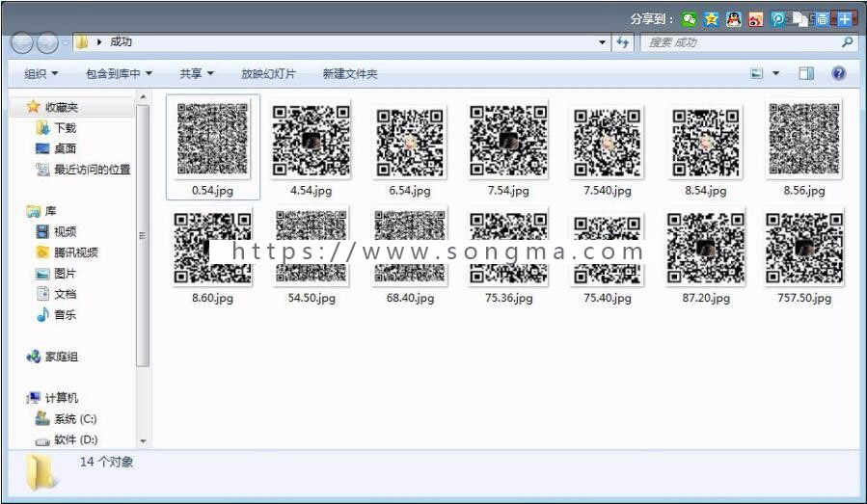Open 软件 (D:) drive
The width and height of the screenshot is (867, 504).
67,439
